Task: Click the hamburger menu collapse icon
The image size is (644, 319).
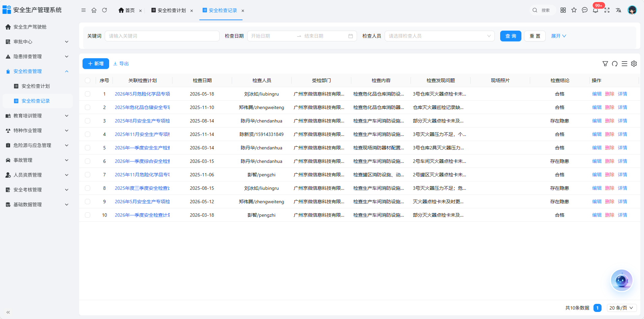Action: pos(84,10)
